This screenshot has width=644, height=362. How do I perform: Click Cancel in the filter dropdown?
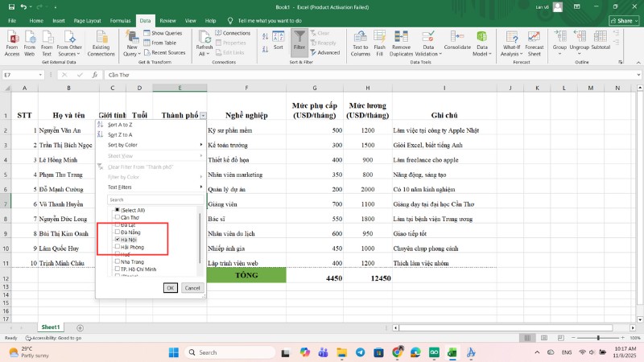click(192, 287)
